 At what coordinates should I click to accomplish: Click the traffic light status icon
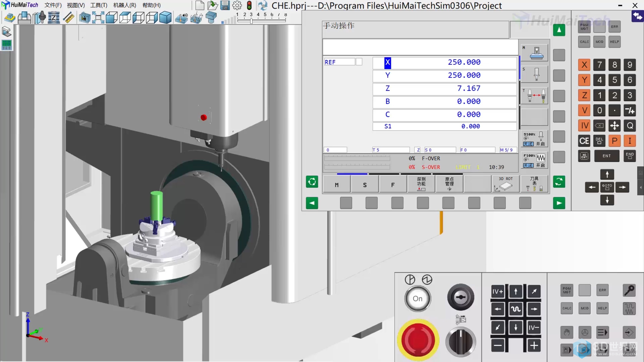pyautogui.click(x=249, y=5)
